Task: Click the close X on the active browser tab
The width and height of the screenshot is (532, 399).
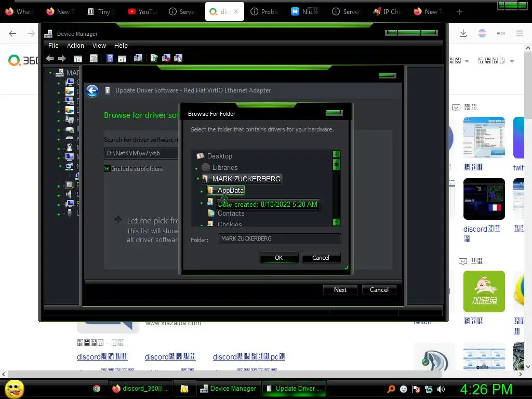Action: pyautogui.click(x=236, y=11)
